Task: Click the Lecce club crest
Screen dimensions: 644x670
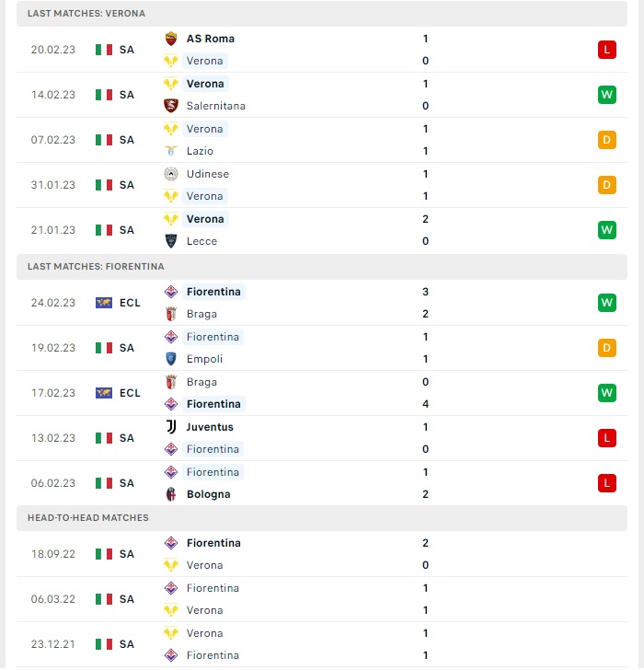Action: click(171, 241)
